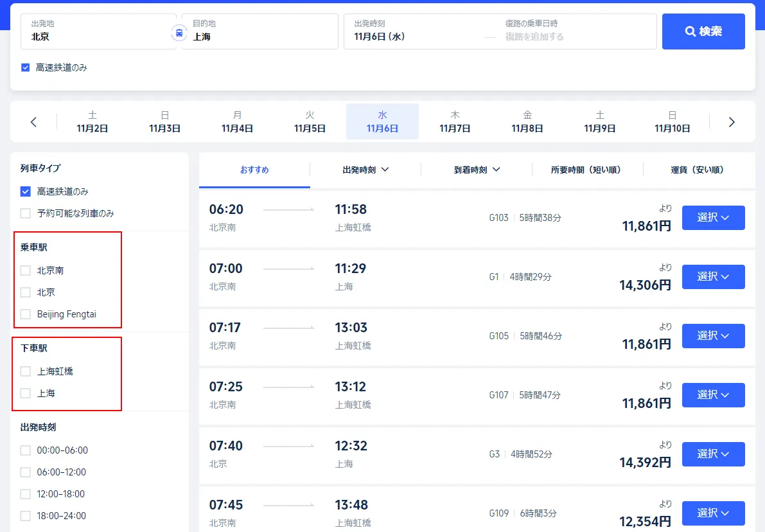Sort by 運賃（安い順）tab

[698, 170]
